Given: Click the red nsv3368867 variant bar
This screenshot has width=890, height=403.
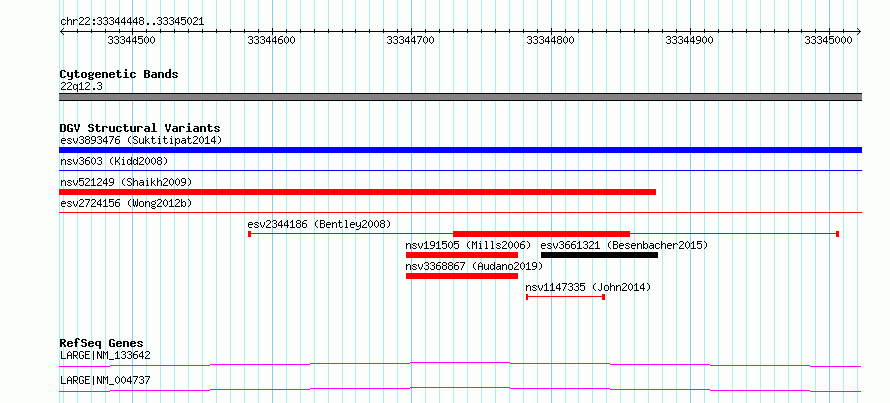Looking at the screenshot, I should (x=462, y=276).
